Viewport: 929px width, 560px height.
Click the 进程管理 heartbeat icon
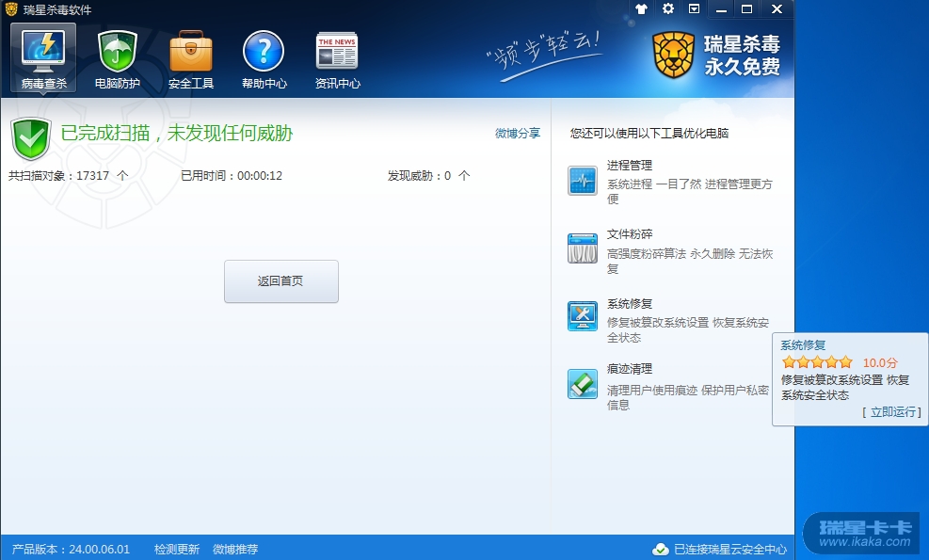click(x=583, y=181)
